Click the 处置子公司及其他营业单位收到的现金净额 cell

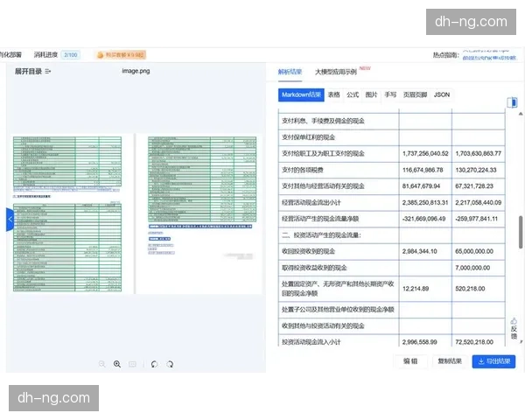338,310
